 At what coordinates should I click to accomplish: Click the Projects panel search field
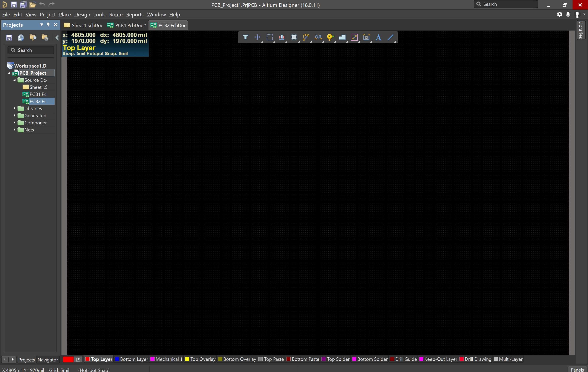pos(31,50)
